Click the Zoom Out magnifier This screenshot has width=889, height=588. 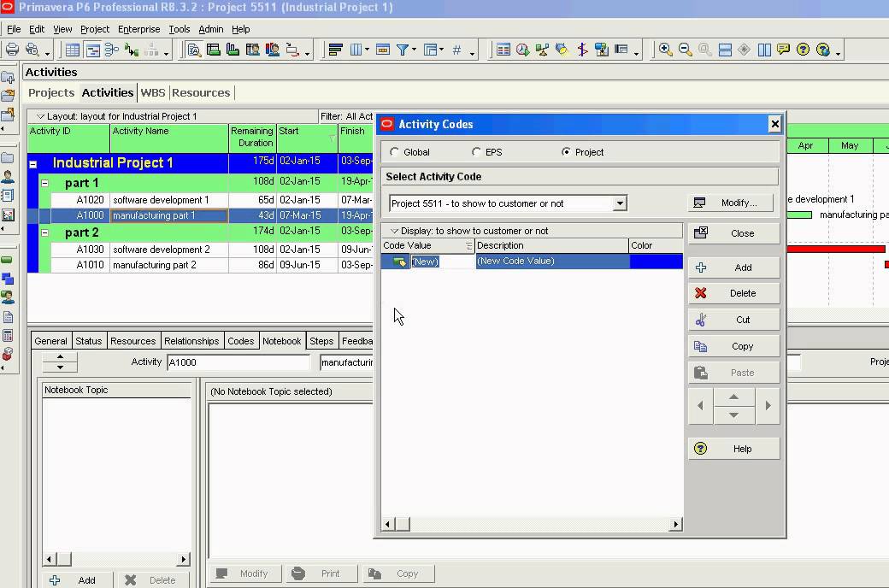(x=685, y=50)
